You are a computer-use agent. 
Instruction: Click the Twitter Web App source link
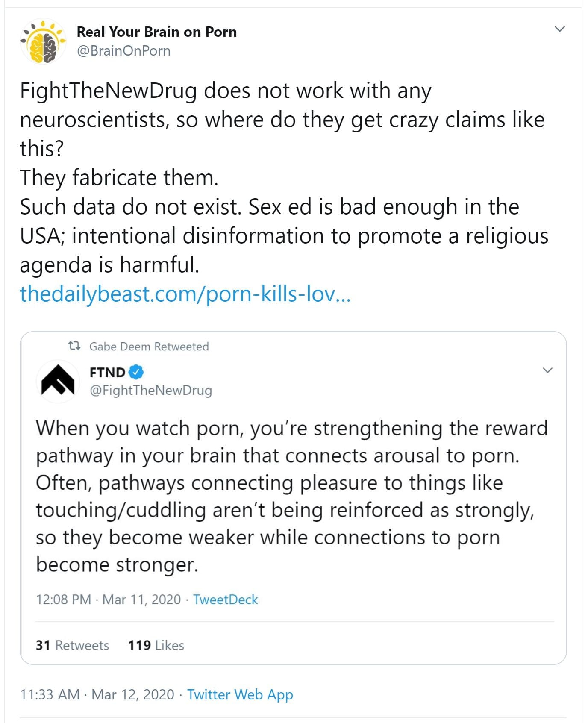[240, 694]
